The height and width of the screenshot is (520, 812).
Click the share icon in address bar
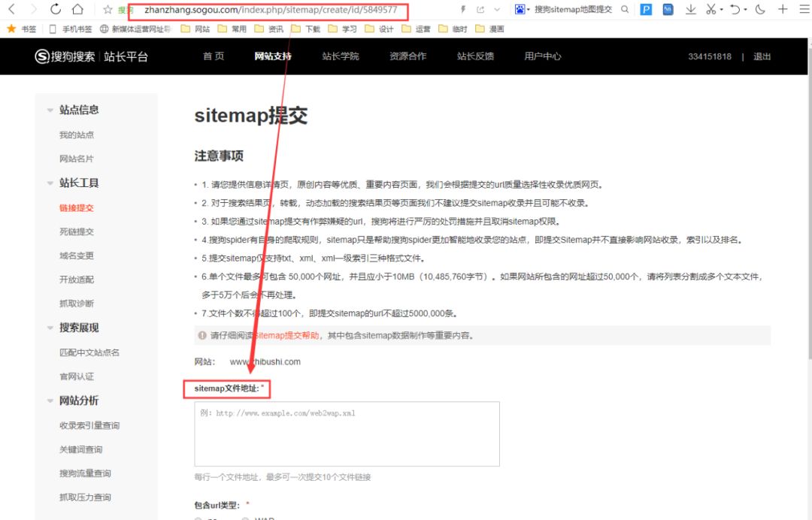pos(480,9)
